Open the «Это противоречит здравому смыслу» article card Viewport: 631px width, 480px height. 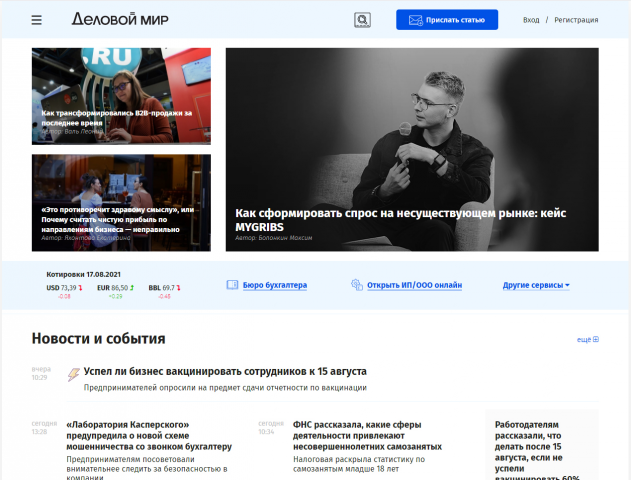pyautogui.click(x=121, y=203)
